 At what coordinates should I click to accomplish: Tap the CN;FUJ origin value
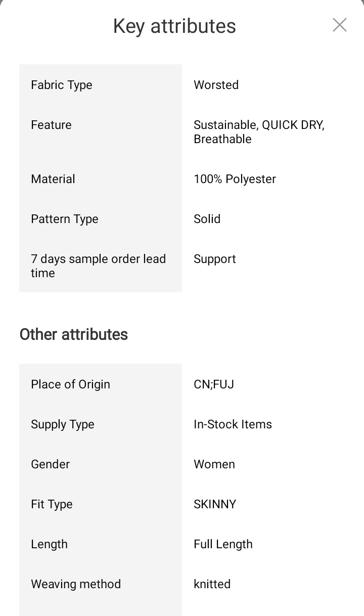pos(213,384)
